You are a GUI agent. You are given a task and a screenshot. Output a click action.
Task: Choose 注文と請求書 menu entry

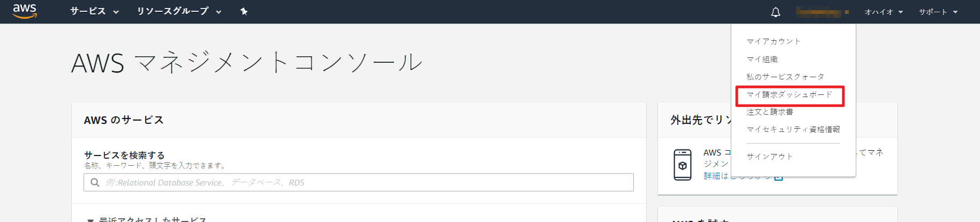(x=769, y=112)
